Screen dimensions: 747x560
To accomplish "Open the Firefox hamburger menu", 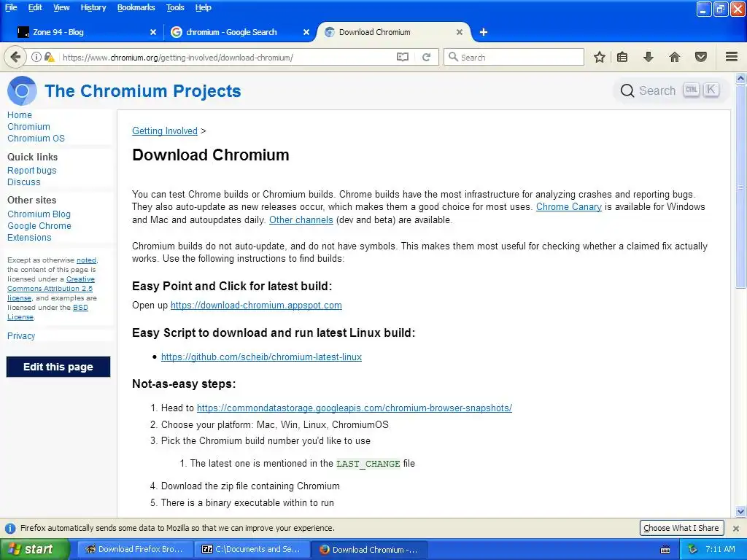I will coord(732,57).
